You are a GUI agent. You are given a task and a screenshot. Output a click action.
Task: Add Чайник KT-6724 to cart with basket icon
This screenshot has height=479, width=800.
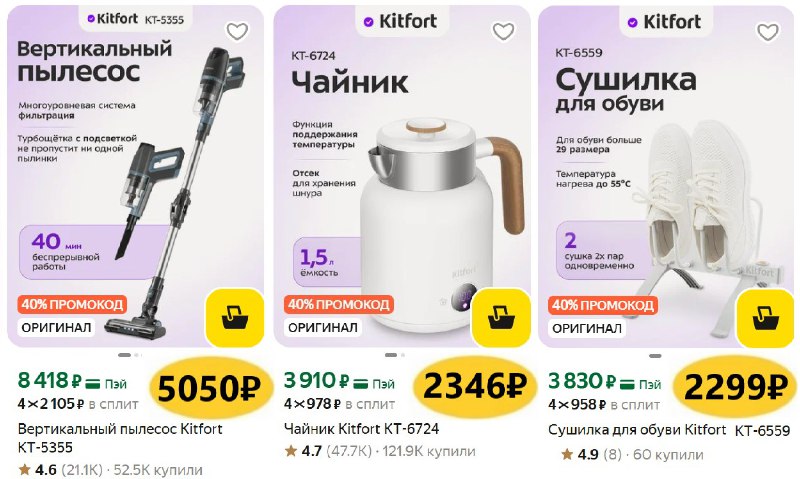[501, 318]
